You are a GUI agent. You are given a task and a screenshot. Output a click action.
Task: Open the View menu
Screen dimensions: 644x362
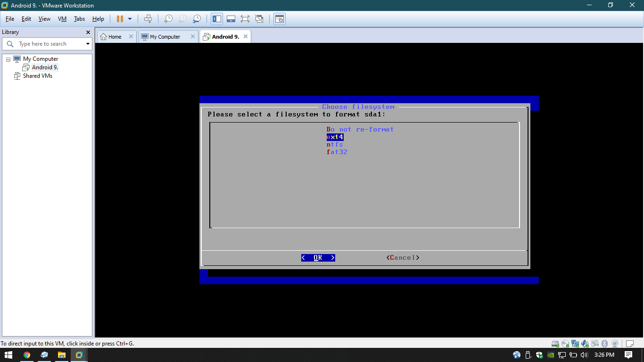(x=44, y=19)
